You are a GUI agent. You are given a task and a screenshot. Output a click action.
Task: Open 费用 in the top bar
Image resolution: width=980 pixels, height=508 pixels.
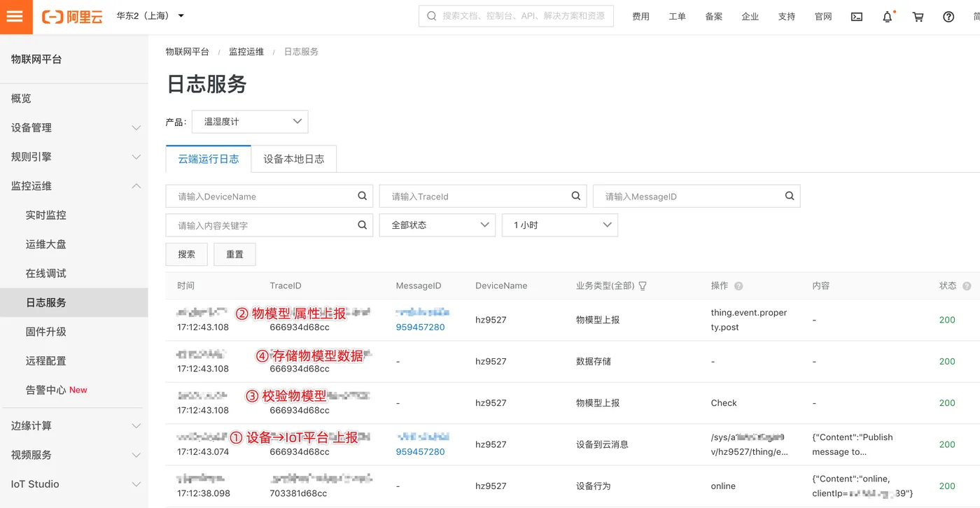tap(640, 17)
